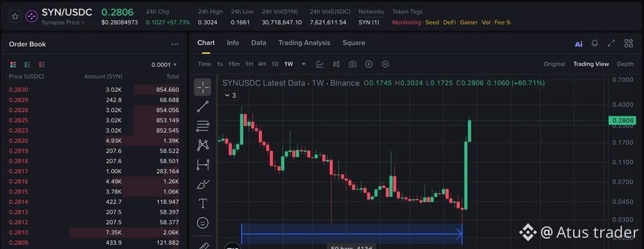Open candlestick chart style icon
The height and width of the screenshot is (249, 644).
[336, 64]
